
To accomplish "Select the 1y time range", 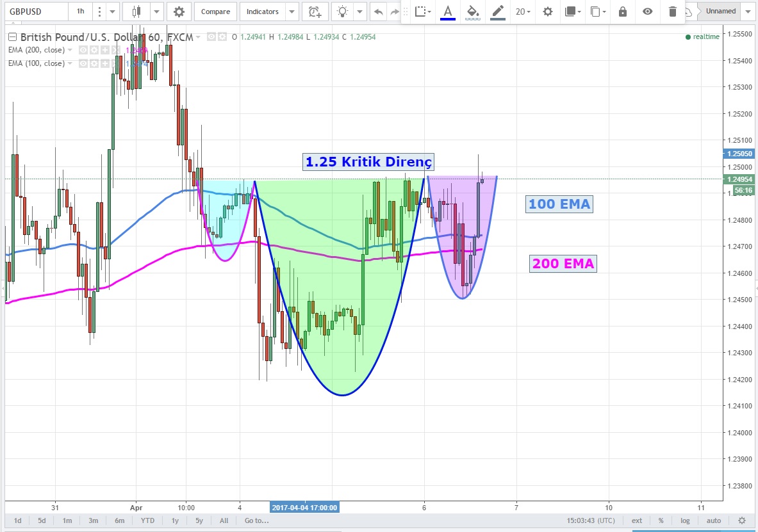I will (x=174, y=520).
